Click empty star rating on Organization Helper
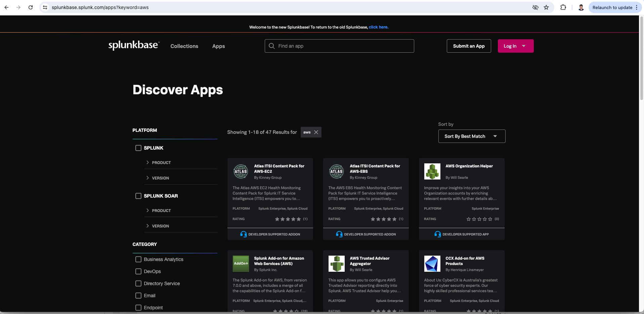Image resolution: width=644 pixels, height=314 pixels. 479,219
